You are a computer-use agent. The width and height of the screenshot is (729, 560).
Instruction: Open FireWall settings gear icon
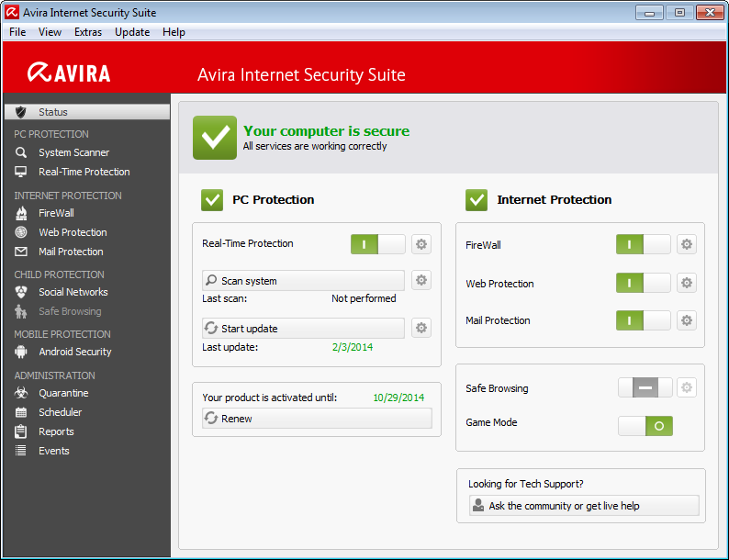[686, 244]
